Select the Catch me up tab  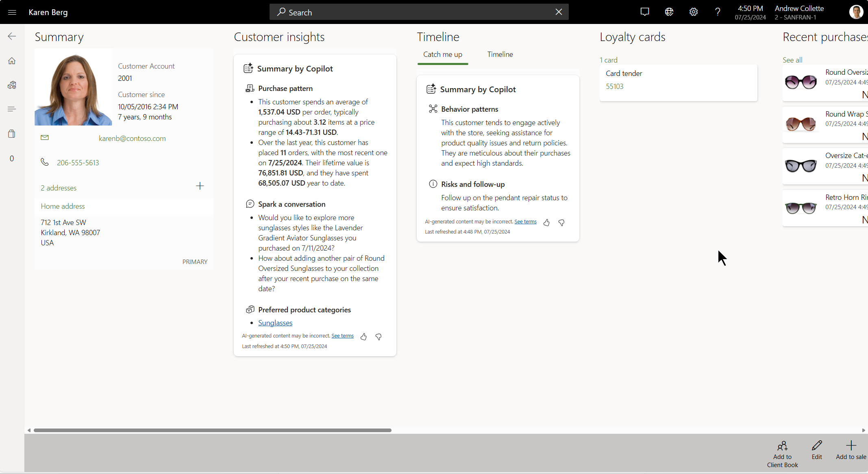click(443, 54)
